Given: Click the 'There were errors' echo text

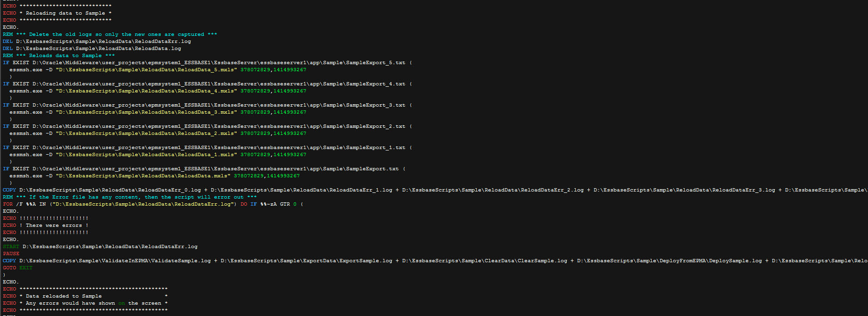Looking at the screenshot, I should coord(53,225).
